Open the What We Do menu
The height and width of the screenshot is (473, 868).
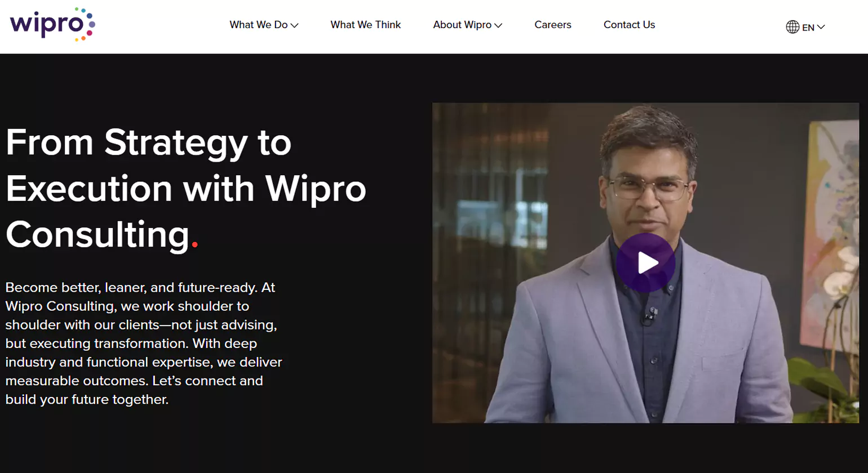tap(259, 25)
